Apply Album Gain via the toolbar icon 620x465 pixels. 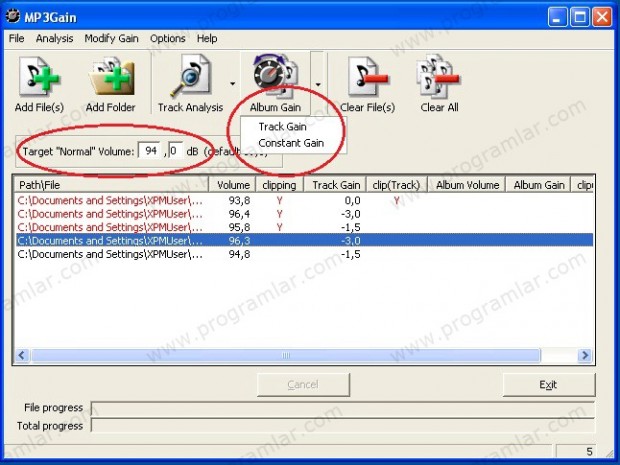276,76
